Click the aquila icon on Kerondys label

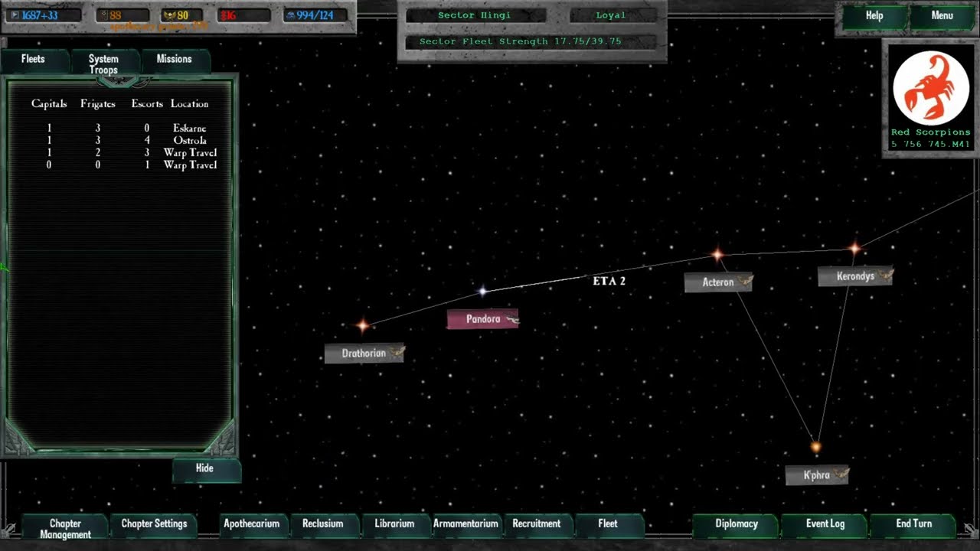coord(885,275)
